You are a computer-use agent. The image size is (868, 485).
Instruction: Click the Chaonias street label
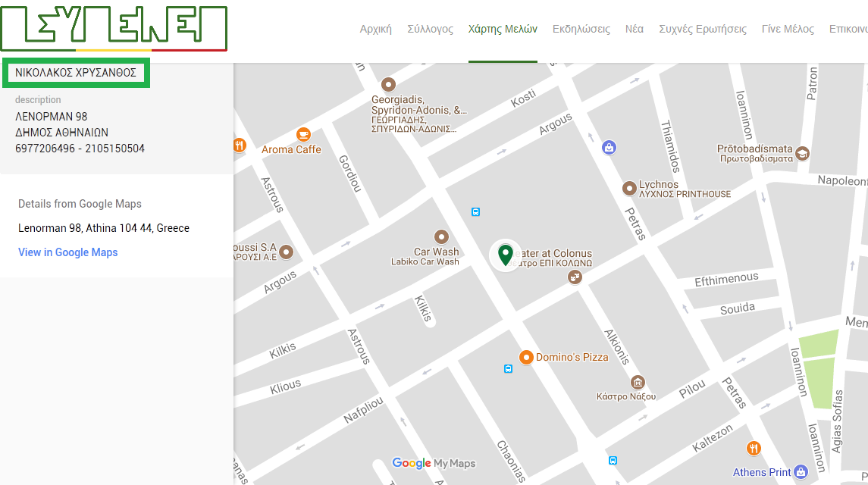coord(511,462)
